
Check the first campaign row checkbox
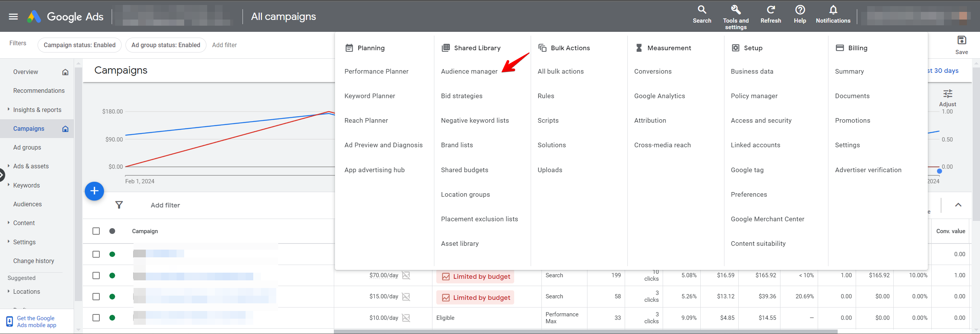click(96, 254)
